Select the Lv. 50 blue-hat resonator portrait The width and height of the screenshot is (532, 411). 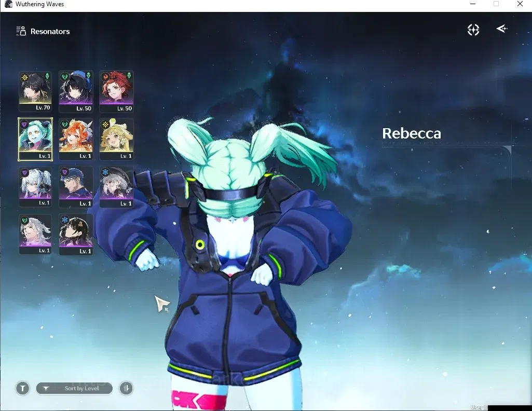pyautogui.click(x=76, y=91)
